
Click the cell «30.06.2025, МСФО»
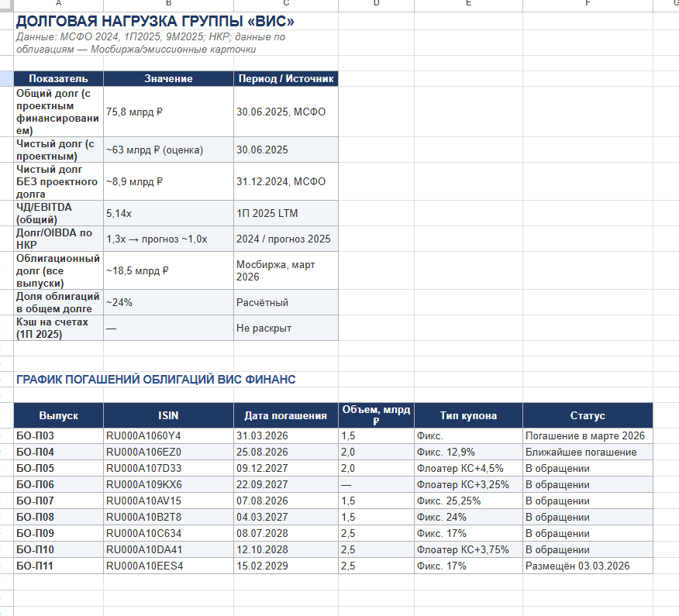pyautogui.click(x=286, y=112)
